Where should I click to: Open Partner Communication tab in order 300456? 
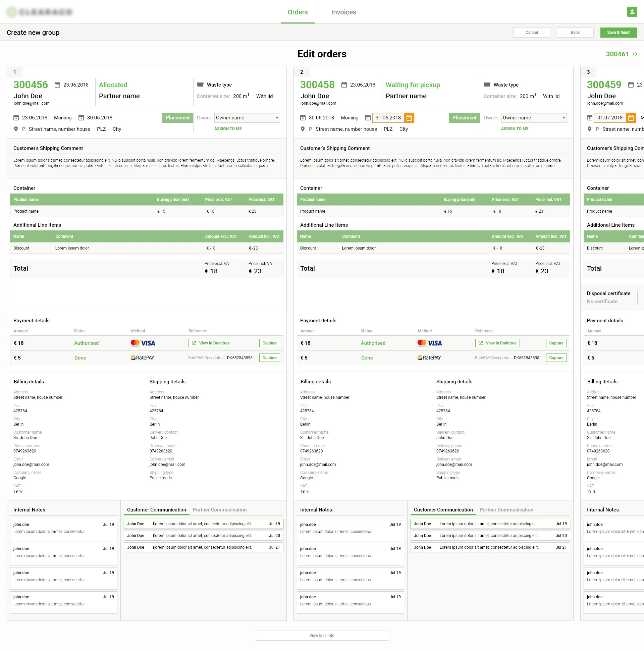point(219,509)
